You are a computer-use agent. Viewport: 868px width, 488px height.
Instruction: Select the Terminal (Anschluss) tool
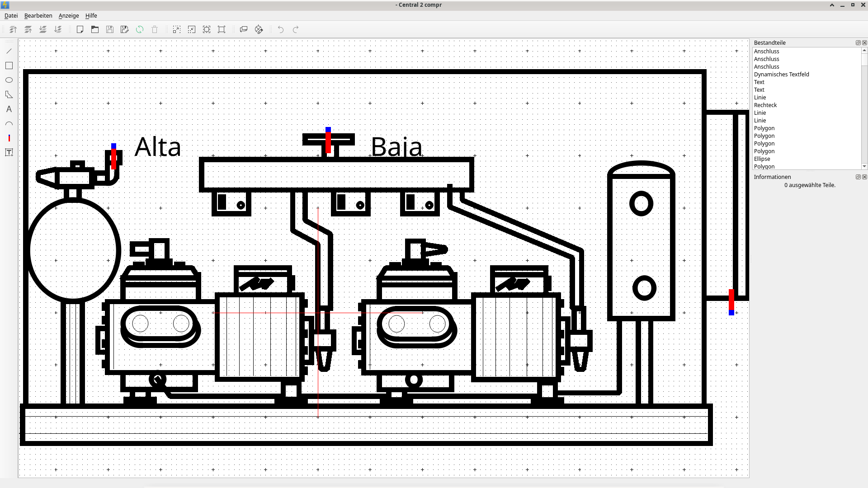[x=9, y=138]
